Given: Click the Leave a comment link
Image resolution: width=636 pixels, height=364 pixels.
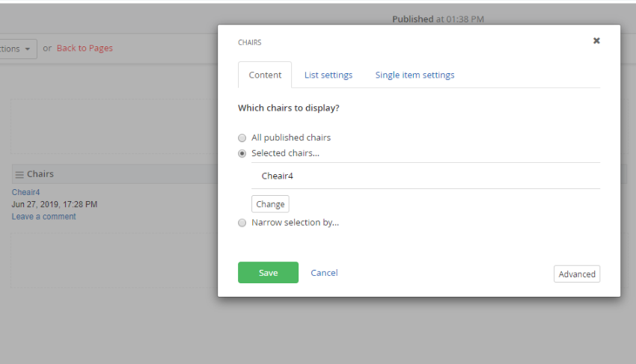Looking at the screenshot, I should [44, 217].
